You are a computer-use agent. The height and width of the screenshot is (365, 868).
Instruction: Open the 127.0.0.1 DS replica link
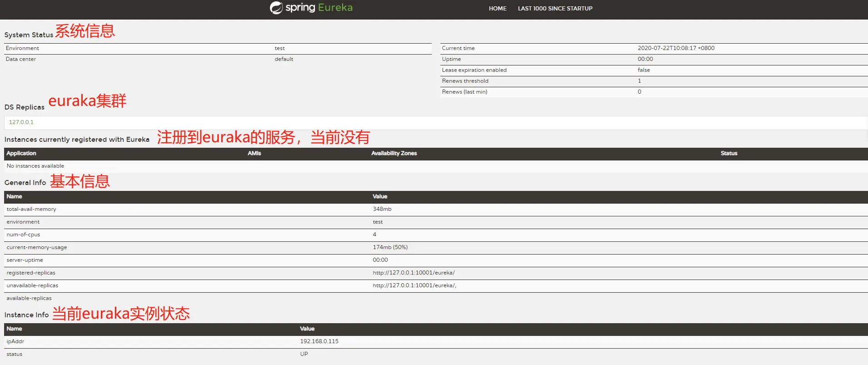(x=21, y=122)
